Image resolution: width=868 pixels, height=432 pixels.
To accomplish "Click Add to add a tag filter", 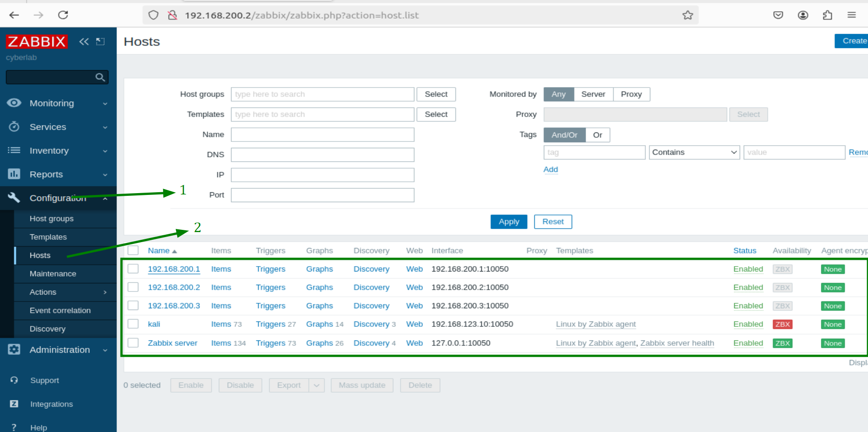I will tap(551, 170).
